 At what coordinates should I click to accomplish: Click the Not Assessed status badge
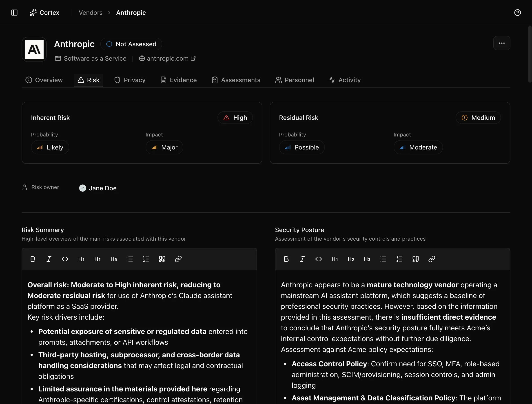tap(131, 44)
